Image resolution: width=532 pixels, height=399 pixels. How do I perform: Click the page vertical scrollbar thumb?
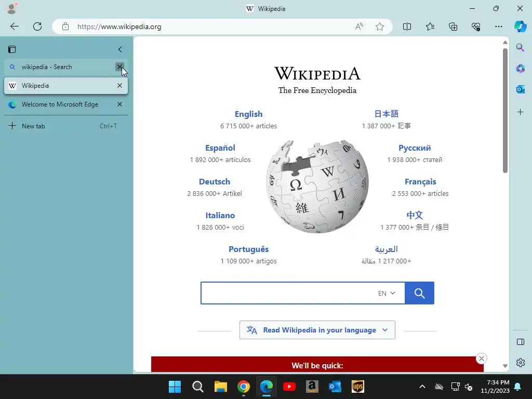[505, 110]
